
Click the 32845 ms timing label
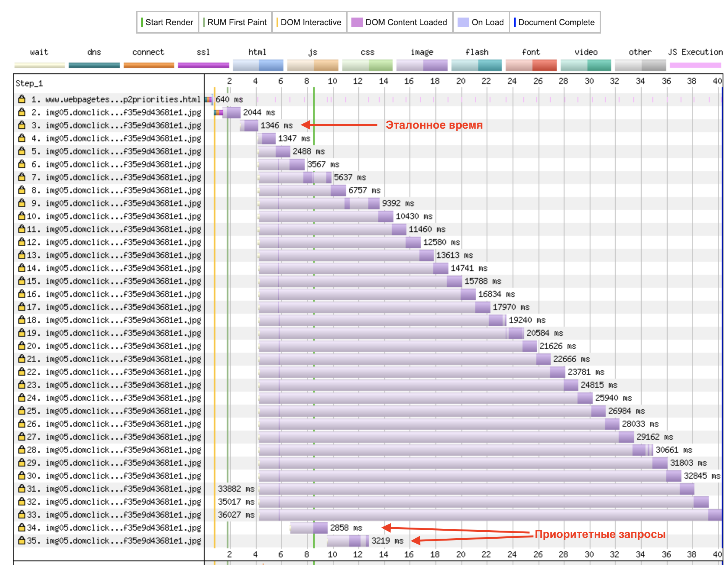click(x=702, y=476)
